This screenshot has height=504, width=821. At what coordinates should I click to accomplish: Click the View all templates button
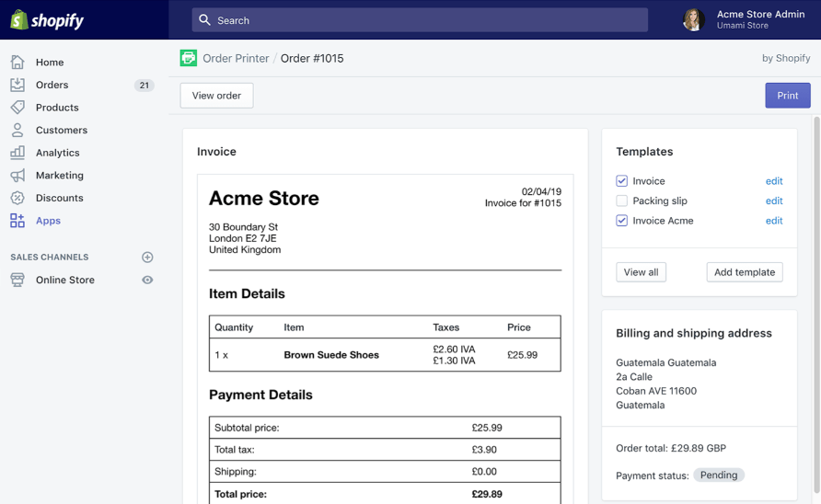tap(641, 272)
